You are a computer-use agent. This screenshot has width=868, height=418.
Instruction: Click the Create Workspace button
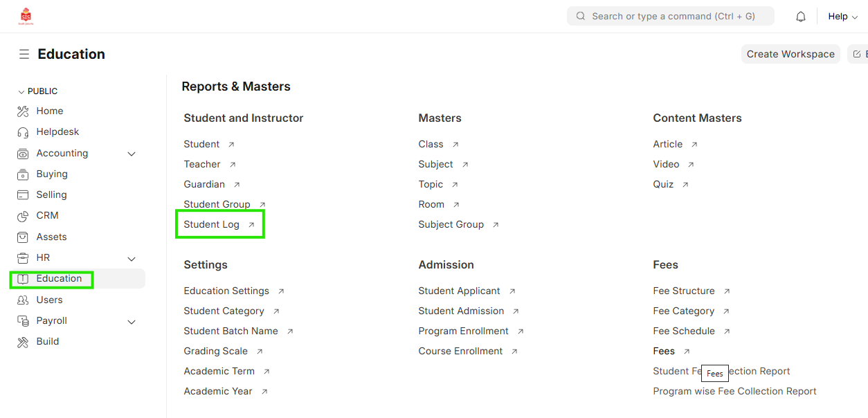(x=790, y=54)
